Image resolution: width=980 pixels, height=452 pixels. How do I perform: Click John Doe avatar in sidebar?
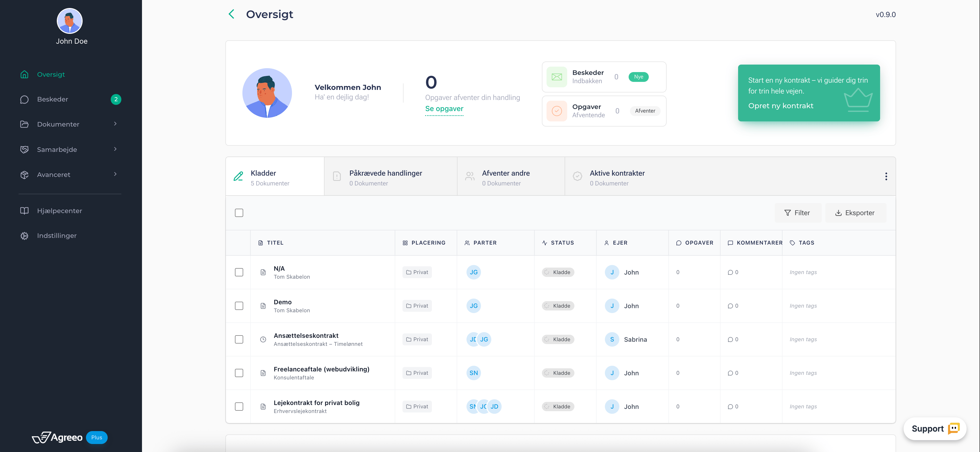(70, 21)
